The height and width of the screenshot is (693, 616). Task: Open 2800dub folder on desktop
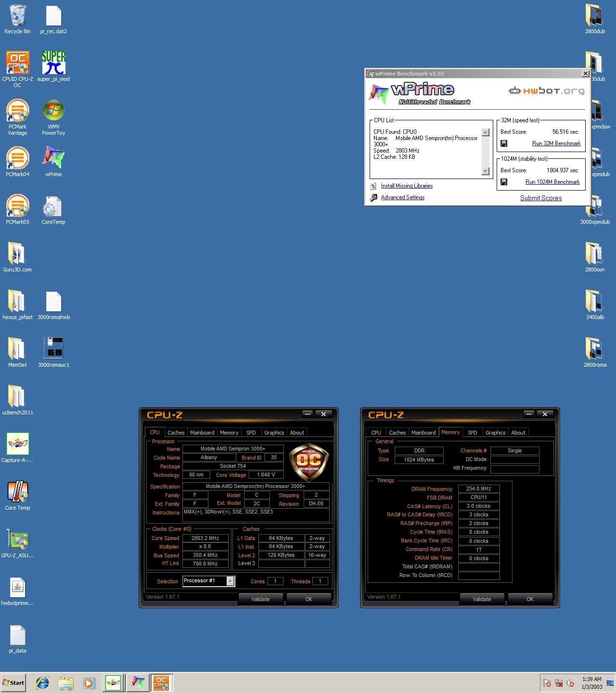[x=595, y=19]
